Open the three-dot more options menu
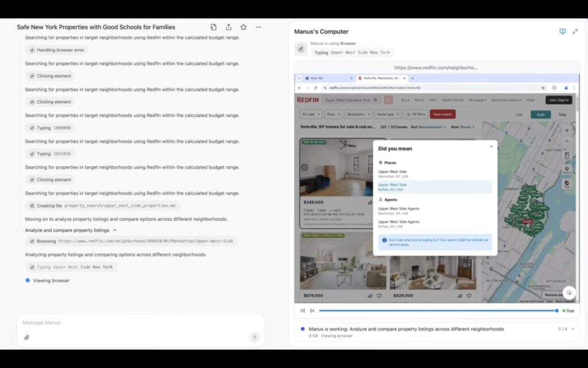This screenshot has width=588, height=368. point(258,27)
